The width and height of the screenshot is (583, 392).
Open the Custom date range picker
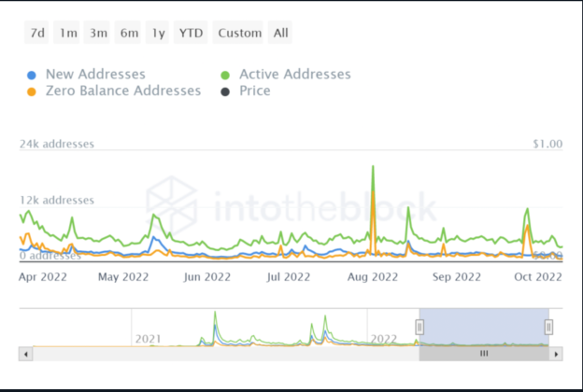239,33
